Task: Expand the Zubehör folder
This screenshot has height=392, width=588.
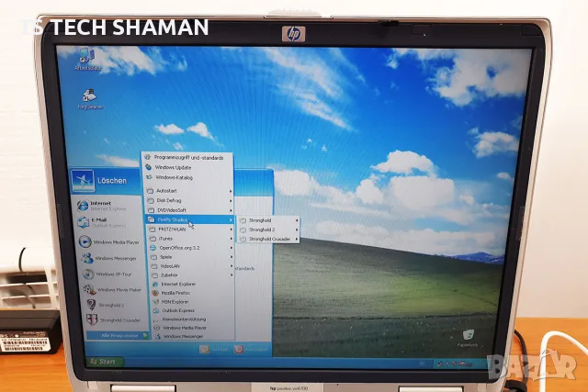Action: click(x=192, y=275)
